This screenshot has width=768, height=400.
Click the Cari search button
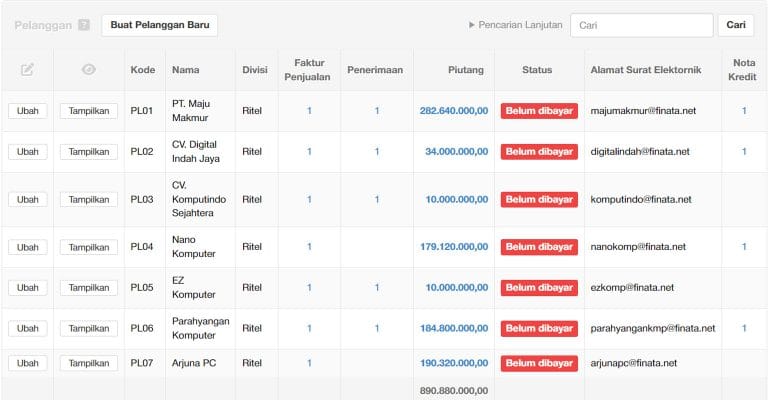click(736, 25)
